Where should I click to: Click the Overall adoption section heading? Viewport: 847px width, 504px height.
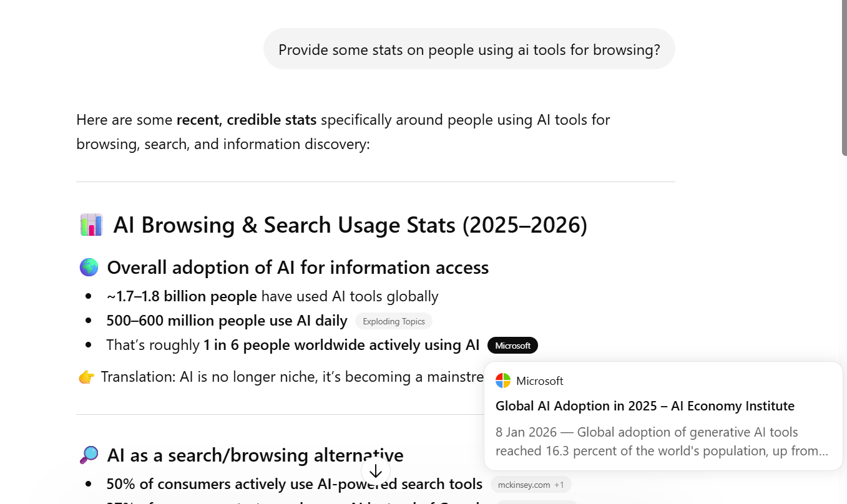tap(298, 267)
